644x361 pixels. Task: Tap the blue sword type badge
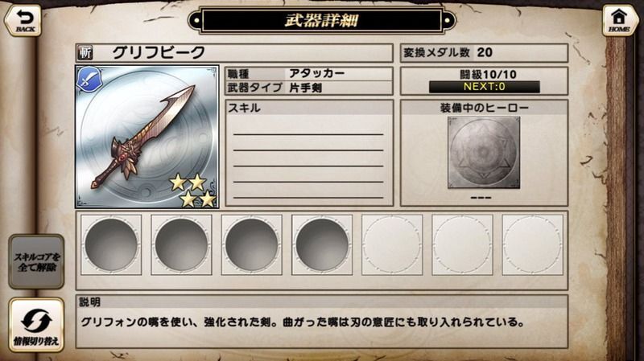[89, 80]
